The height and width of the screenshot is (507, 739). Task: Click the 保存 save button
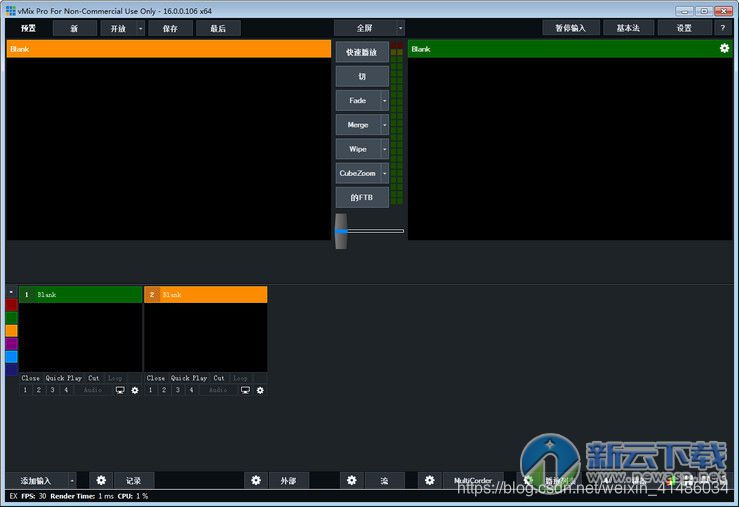(170, 28)
